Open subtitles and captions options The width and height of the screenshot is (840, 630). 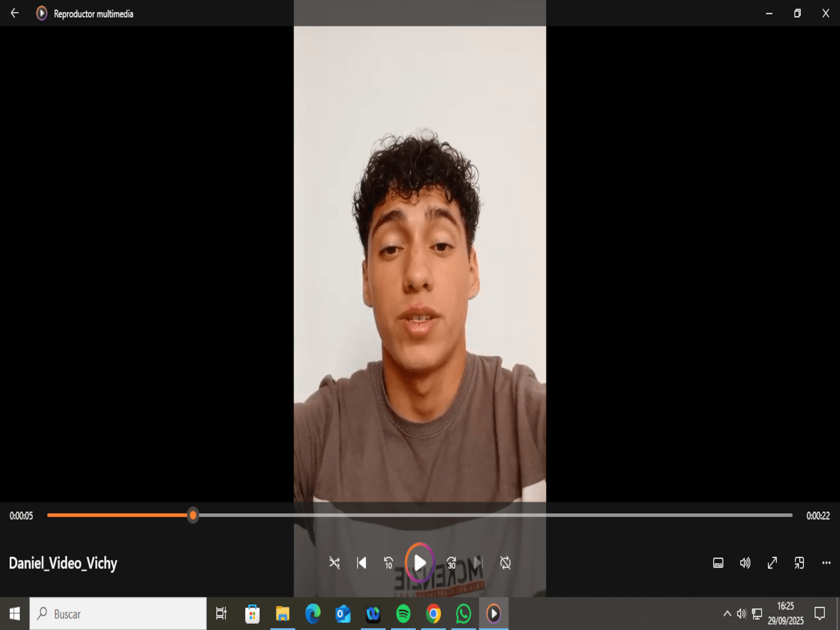pos(718,563)
